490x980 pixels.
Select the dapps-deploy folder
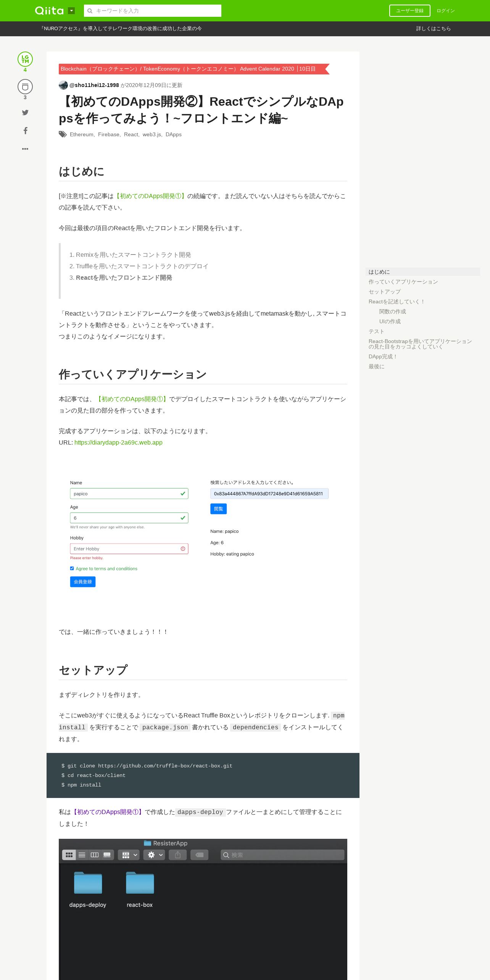pos(88,890)
